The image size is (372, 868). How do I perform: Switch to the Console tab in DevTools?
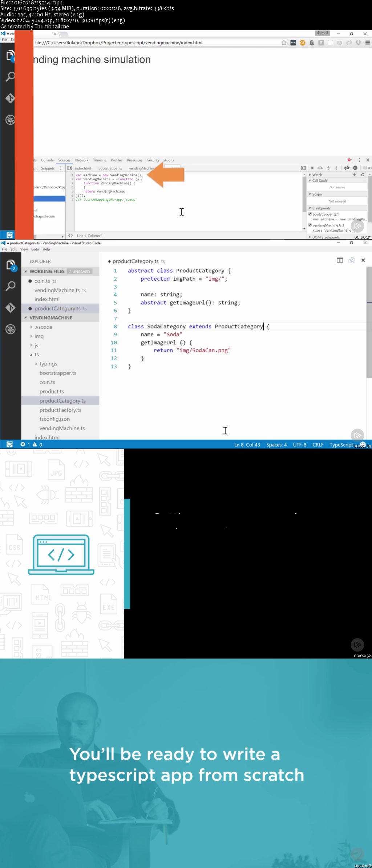[x=47, y=160]
